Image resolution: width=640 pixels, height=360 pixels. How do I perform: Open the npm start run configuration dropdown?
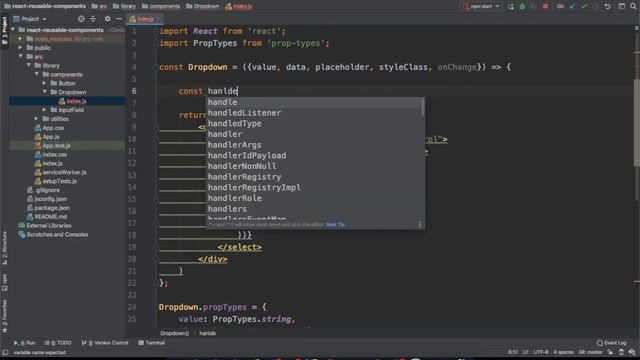481,7
